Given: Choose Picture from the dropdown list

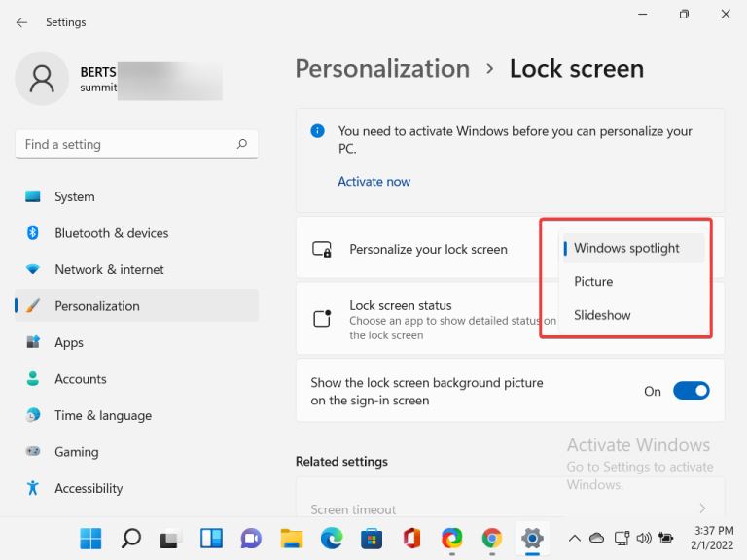Looking at the screenshot, I should point(633,281).
